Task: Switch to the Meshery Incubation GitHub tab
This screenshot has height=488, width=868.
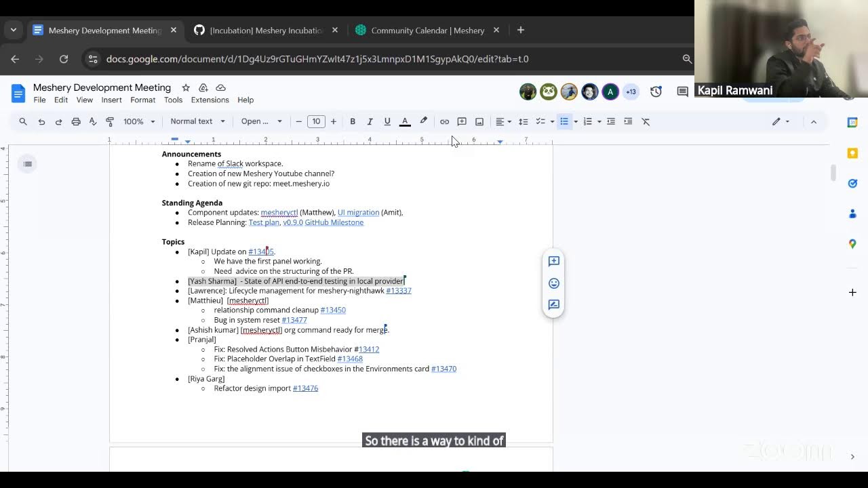Action: [266, 30]
